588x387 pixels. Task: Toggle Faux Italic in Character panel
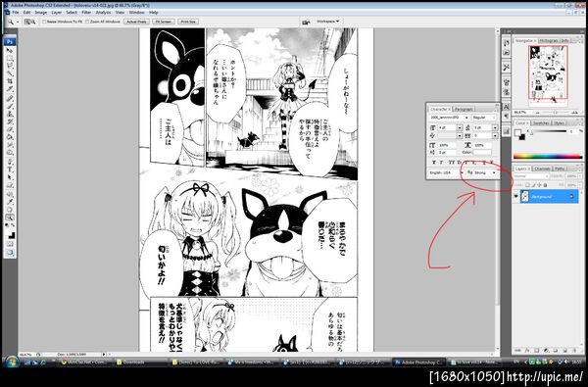[x=441, y=163]
